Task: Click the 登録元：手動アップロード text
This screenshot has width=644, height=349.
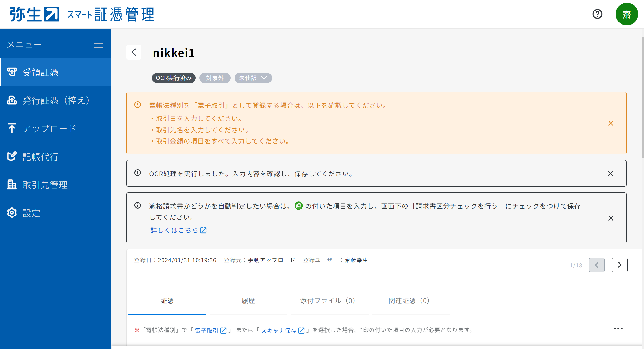Action: tap(260, 260)
